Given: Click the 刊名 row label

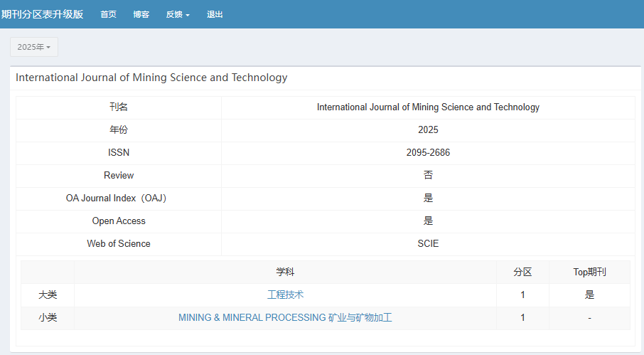Looking at the screenshot, I should pos(119,107).
